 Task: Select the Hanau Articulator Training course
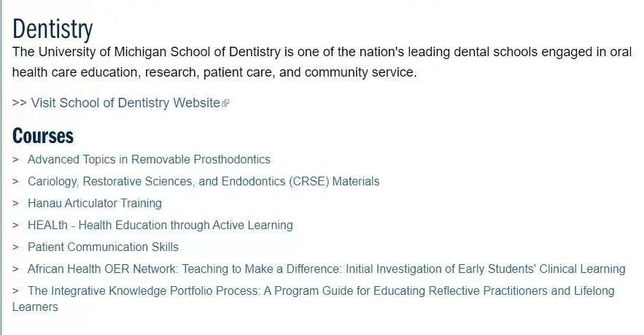pyautogui.click(x=95, y=203)
